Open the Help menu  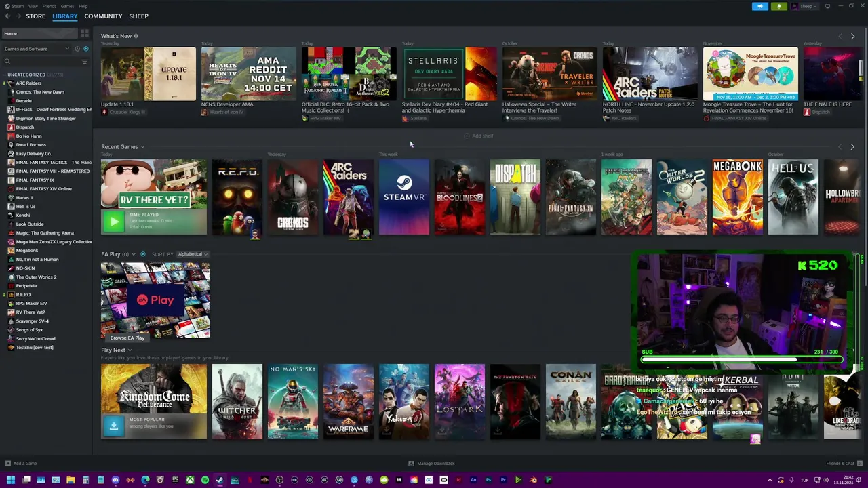[83, 6]
